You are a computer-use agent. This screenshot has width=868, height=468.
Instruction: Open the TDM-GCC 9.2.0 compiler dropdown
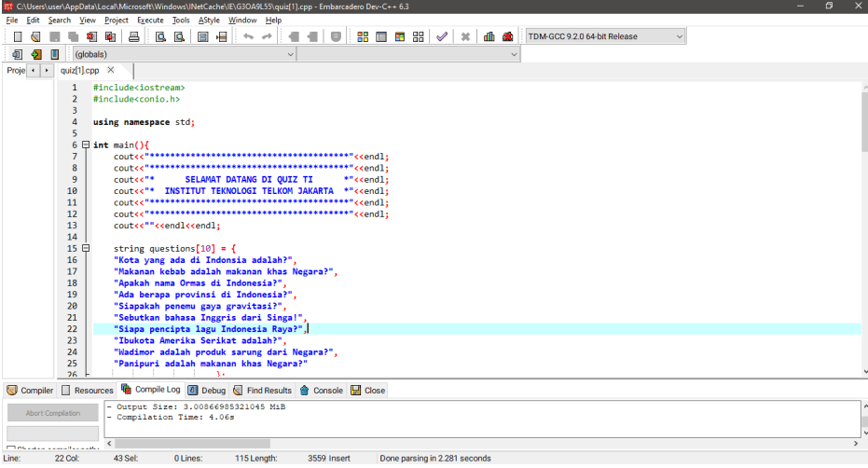[606, 36]
